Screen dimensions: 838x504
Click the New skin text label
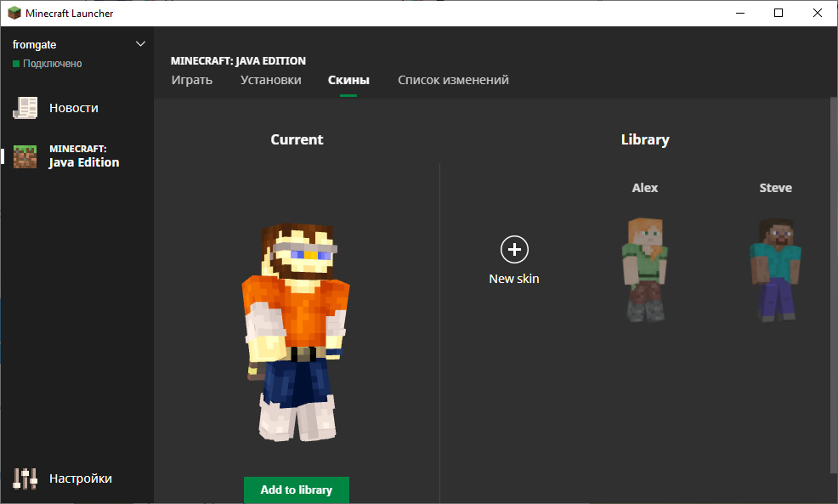pyautogui.click(x=514, y=279)
